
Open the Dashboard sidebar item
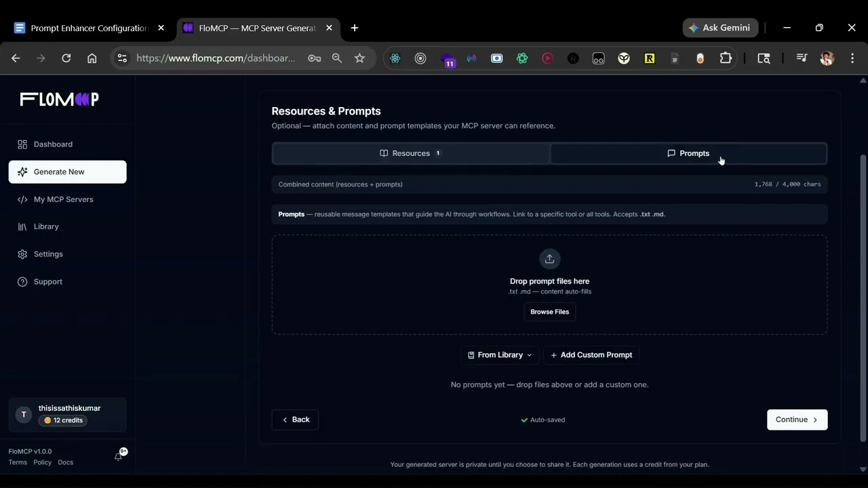(67, 144)
